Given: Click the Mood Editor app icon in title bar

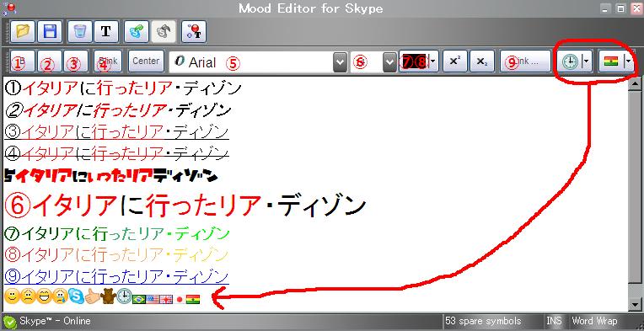Looking at the screenshot, I should tap(10, 8).
